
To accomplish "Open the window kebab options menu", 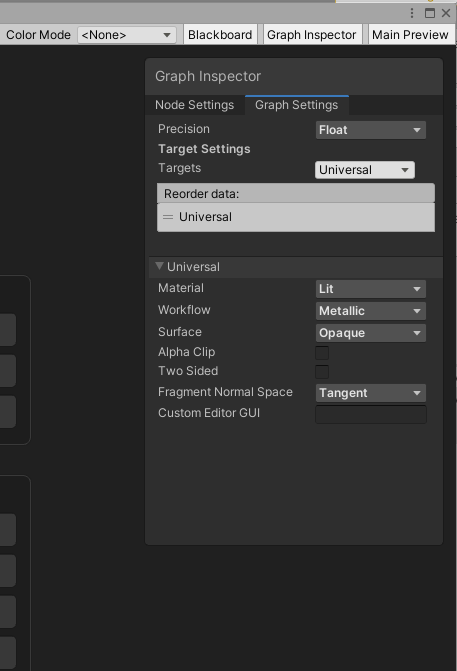I will pyautogui.click(x=412, y=13).
